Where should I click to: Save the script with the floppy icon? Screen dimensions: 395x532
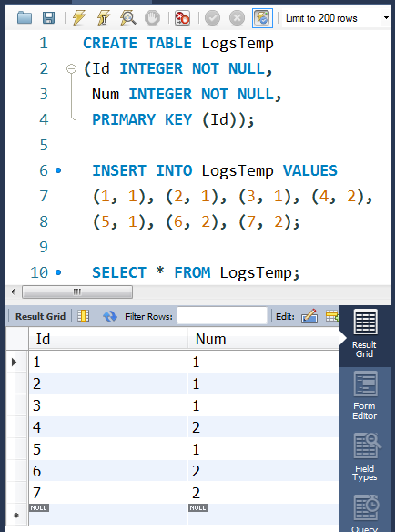pyautogui.click(x=48, y=17)
